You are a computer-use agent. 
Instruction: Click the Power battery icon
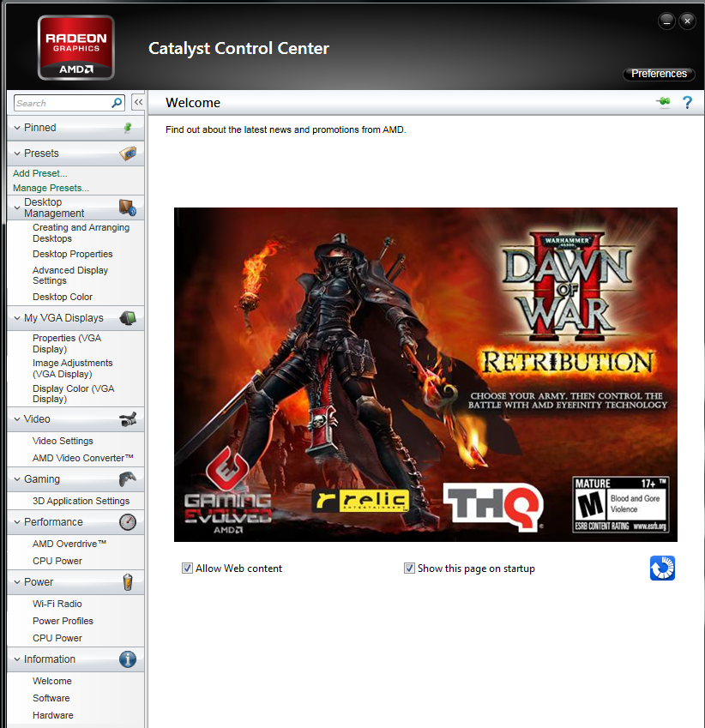127,582
